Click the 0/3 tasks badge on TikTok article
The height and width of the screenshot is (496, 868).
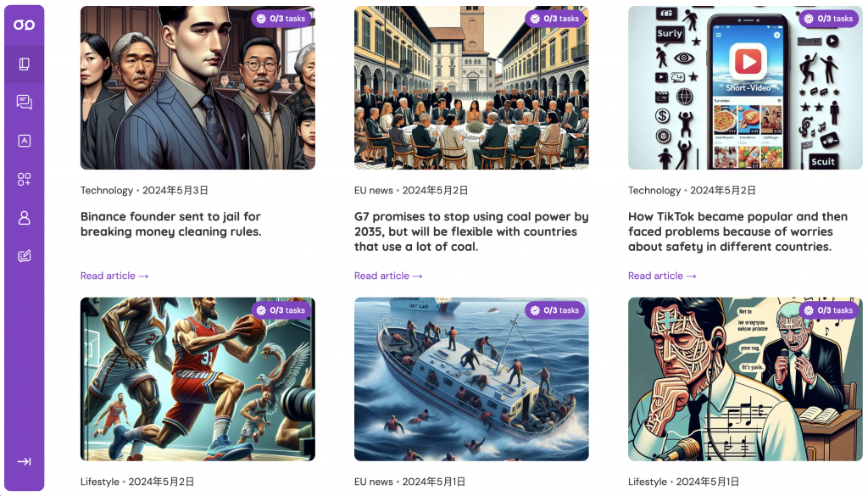point(829,19)
